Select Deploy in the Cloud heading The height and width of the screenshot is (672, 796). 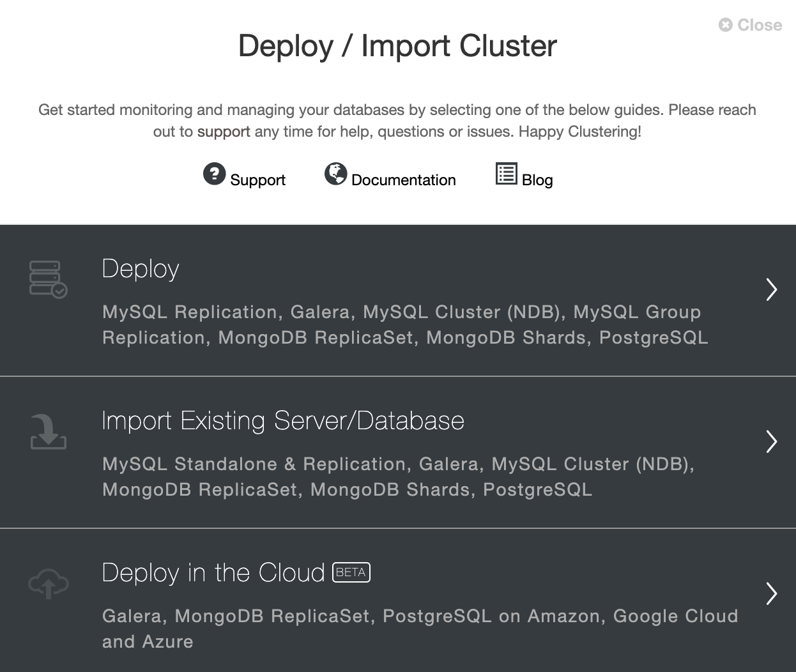tap(213, 573)
